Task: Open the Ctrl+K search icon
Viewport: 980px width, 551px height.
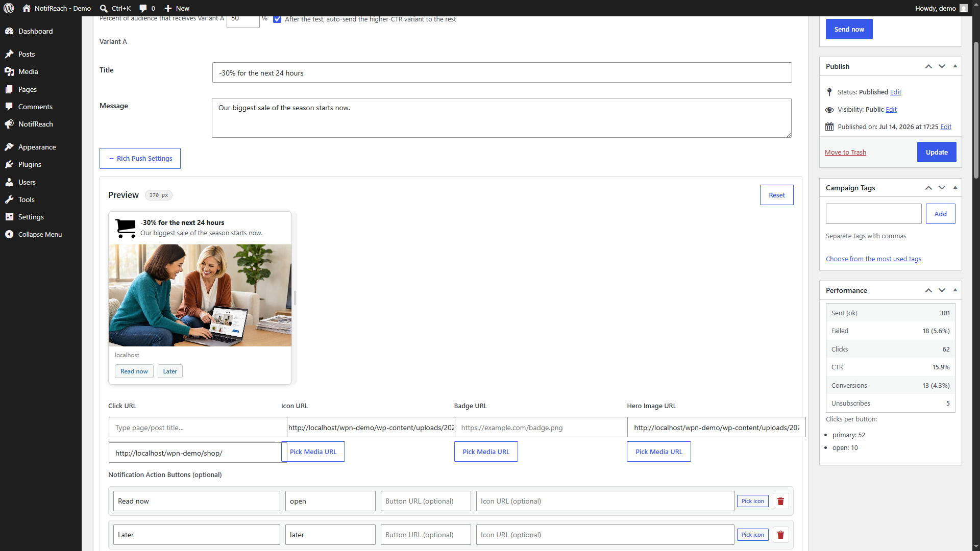Action: pos(104,8)
